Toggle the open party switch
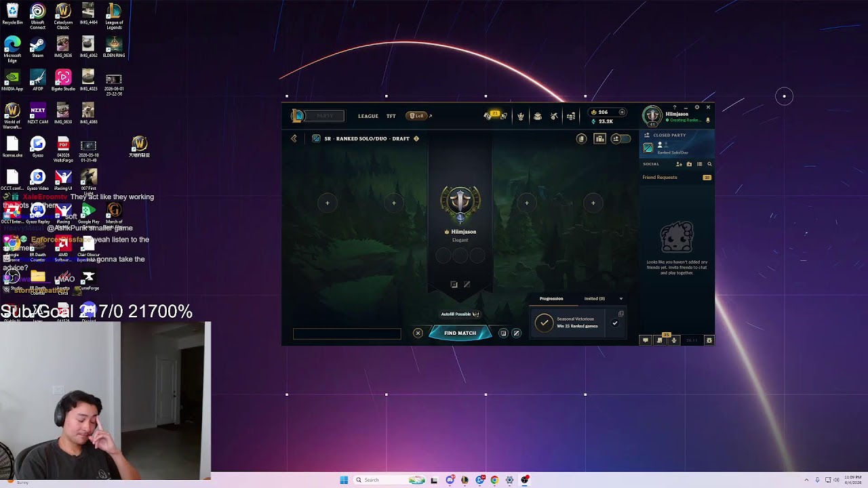This screenshot has width=868, height=488. pos(620,138)
